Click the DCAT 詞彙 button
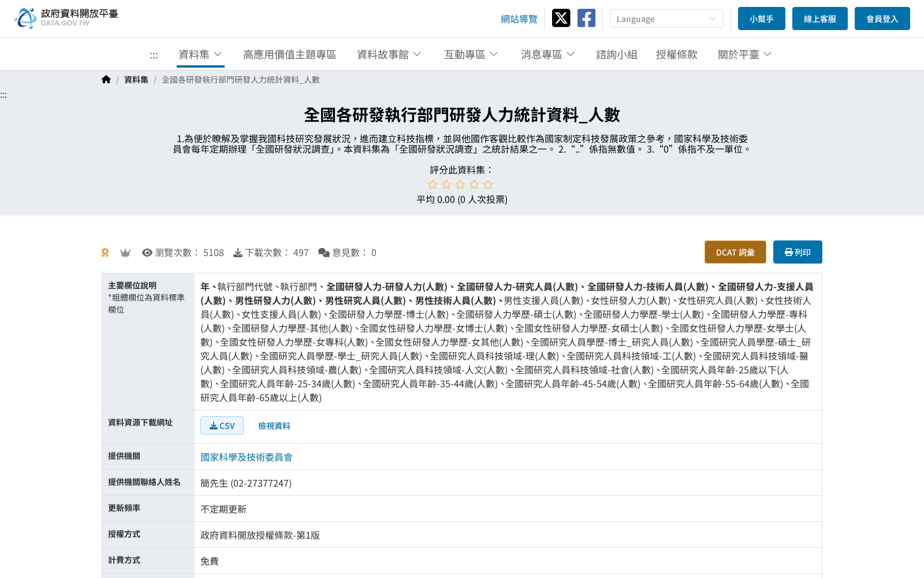This screenshot has height=578, width=924. [x=735, y=252]
